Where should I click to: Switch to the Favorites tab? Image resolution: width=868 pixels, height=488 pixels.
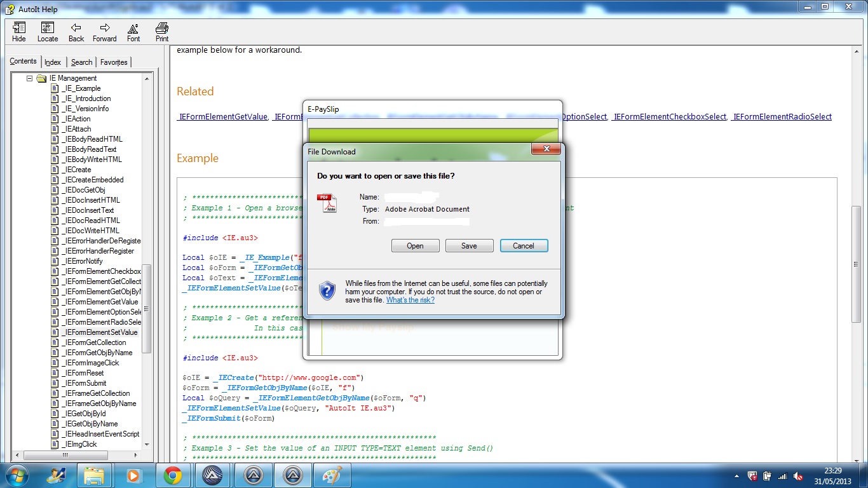[x=114, y=62]
